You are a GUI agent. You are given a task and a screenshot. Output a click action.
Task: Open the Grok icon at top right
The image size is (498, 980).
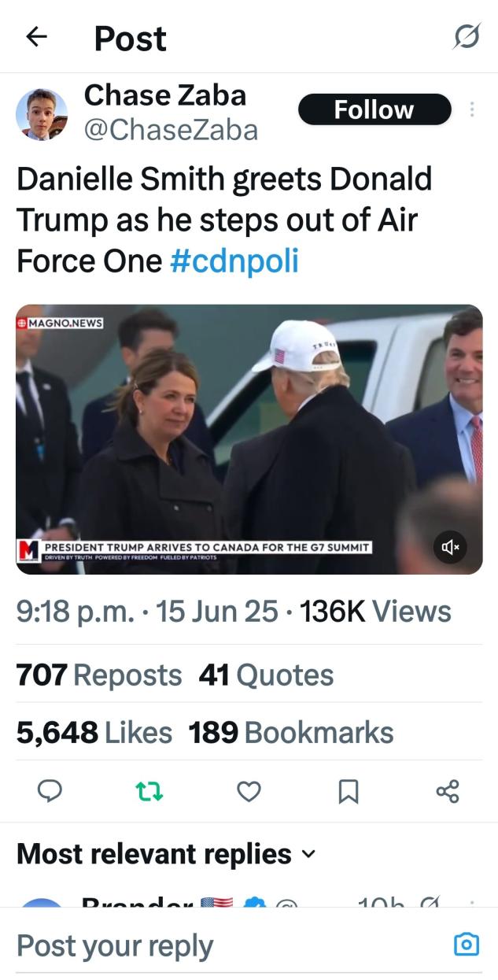(x=466, y=37)
